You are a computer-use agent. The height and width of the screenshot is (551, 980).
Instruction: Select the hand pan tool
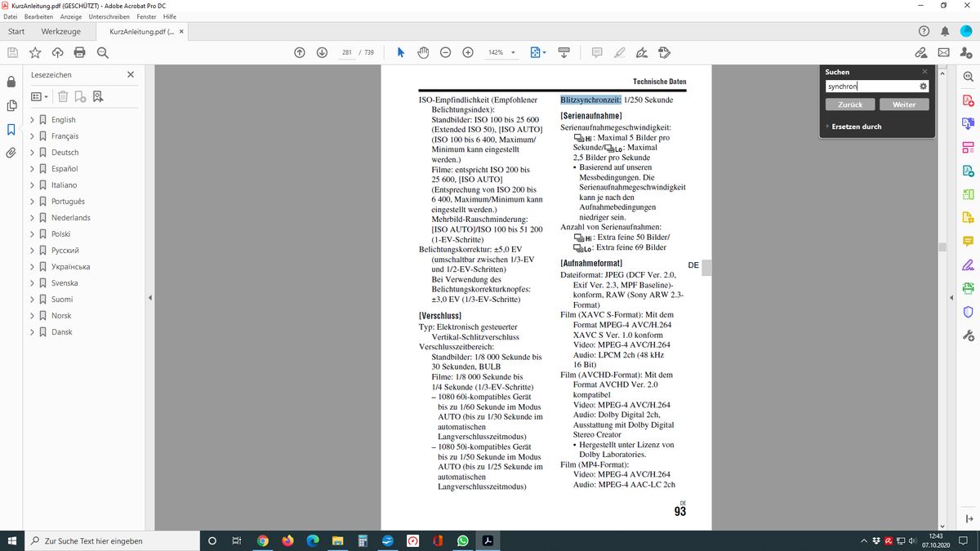pyautogui.click(x=423, y=52)
